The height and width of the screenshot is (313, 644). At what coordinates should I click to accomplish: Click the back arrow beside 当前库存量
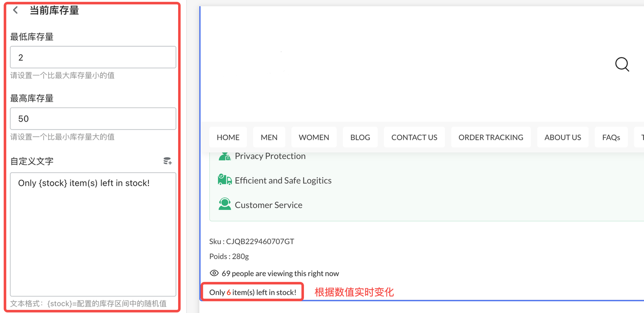tap(16, 10)
